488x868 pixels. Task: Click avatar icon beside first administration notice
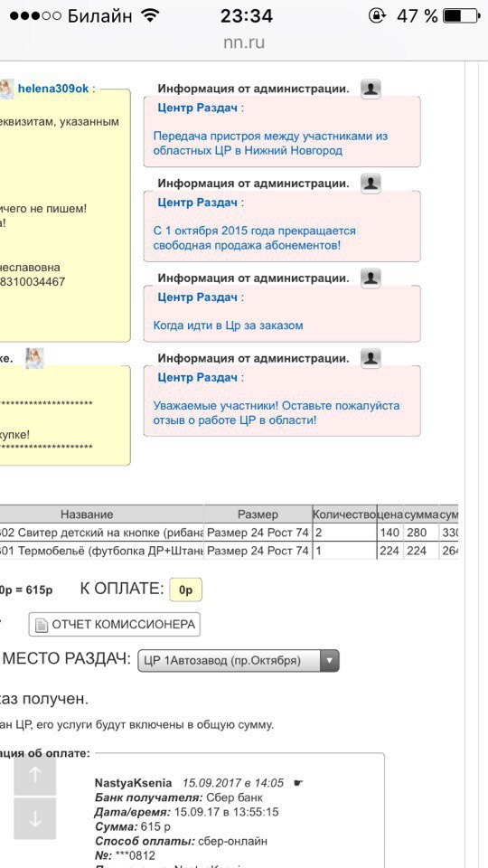pyautogui.click(x=371, y=89)
